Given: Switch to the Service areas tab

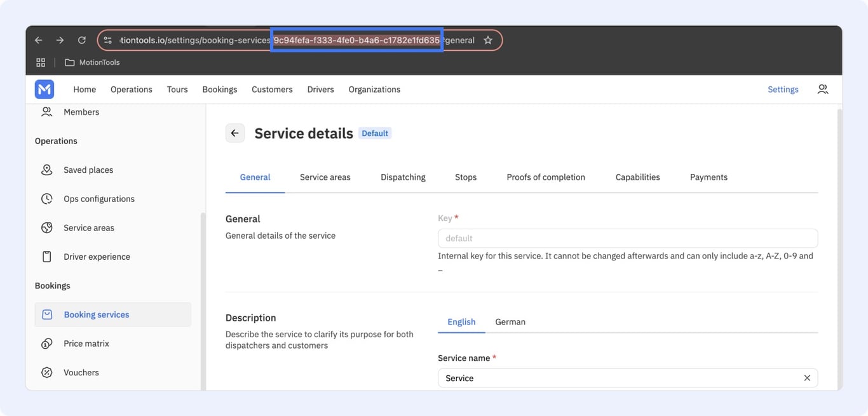Looking at the screenshot, I should point(325,177).
